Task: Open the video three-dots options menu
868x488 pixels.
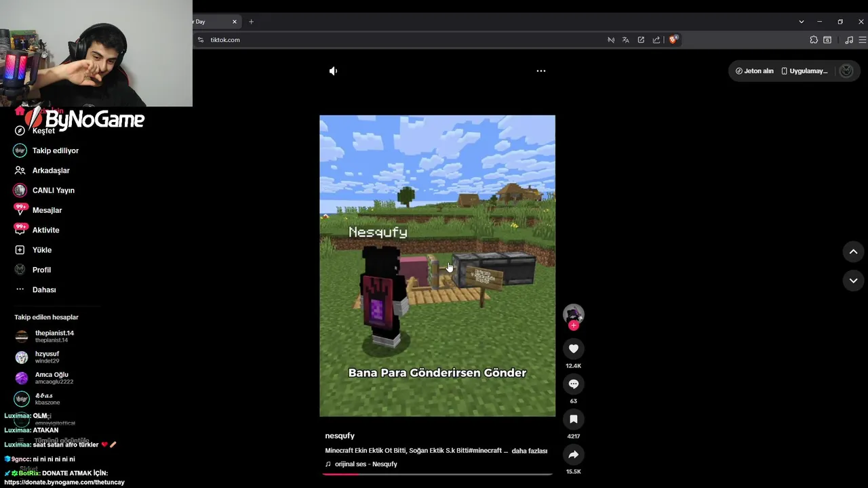Action: 541,70
